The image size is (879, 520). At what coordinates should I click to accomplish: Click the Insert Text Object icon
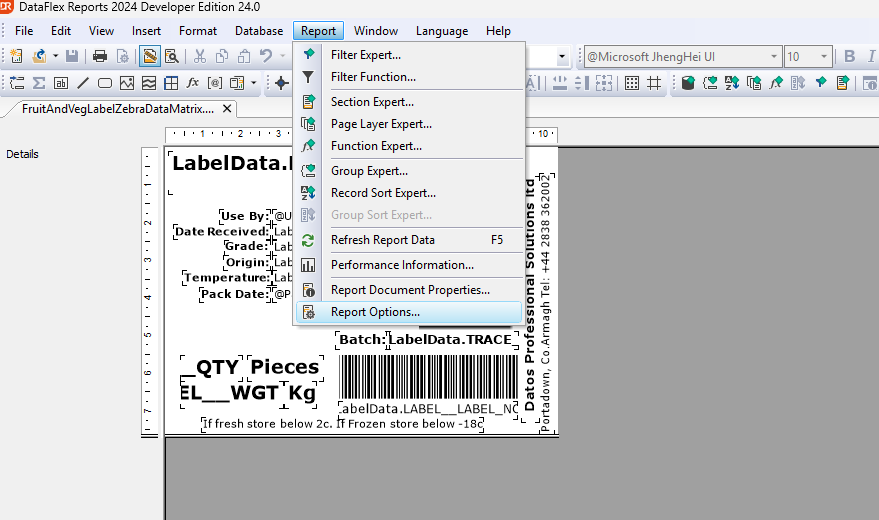point(61,82)
